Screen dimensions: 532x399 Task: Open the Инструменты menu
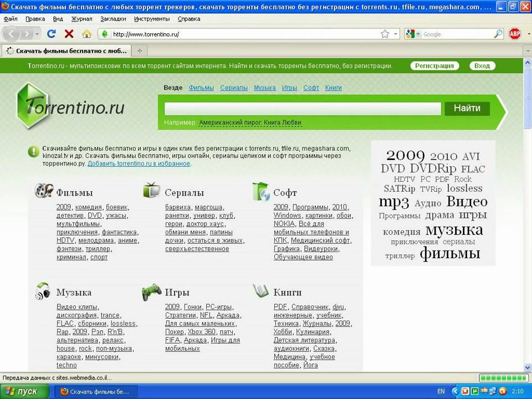tap(152, 19)
